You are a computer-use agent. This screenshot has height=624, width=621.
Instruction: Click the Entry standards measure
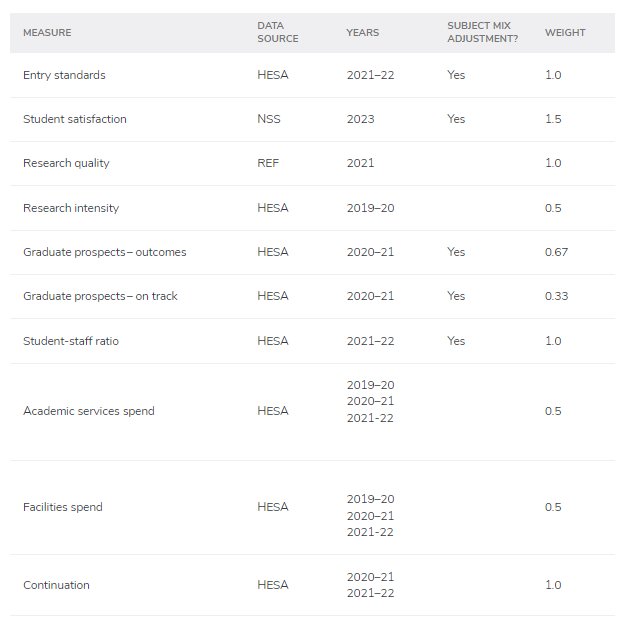point(64,75)
